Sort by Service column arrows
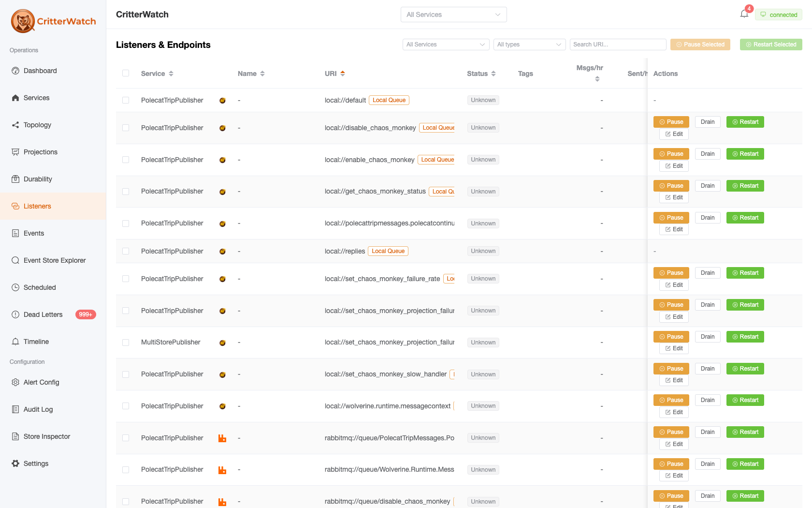812x508 pixels. pyautogui.click(x=171, y=74)
